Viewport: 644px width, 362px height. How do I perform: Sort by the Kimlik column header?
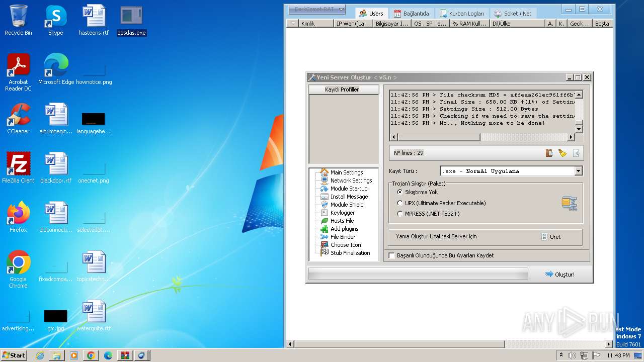(316, 24)
